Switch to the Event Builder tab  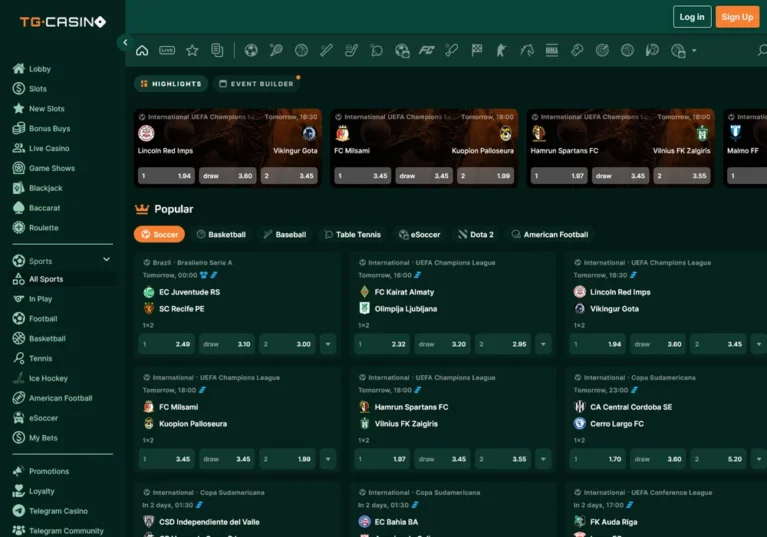point(257,84)
